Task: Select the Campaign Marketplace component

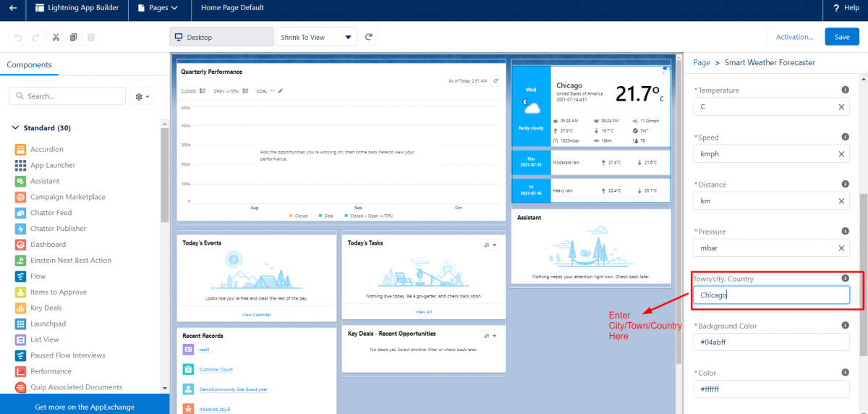Action: click(60, 197)
